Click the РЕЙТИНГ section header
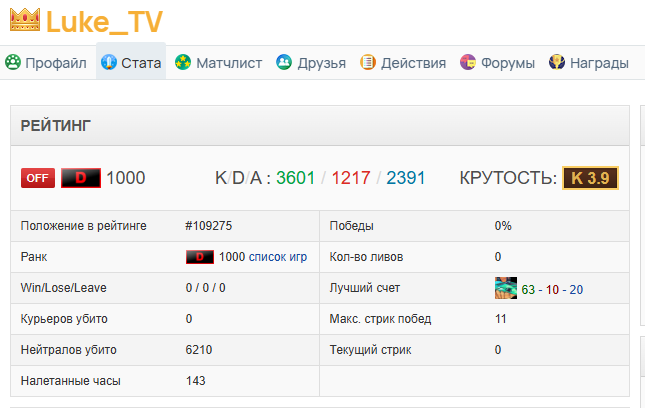 point(320,125)
